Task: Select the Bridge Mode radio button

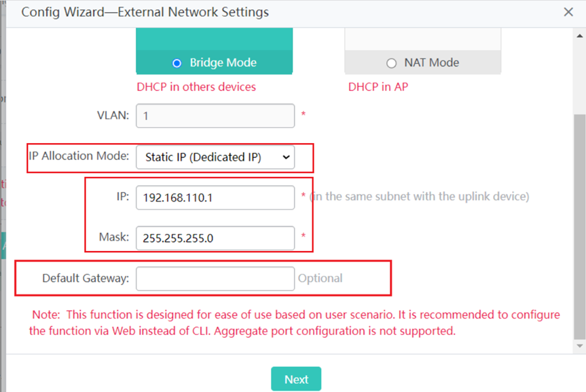Action: click(x=177, y=63)
